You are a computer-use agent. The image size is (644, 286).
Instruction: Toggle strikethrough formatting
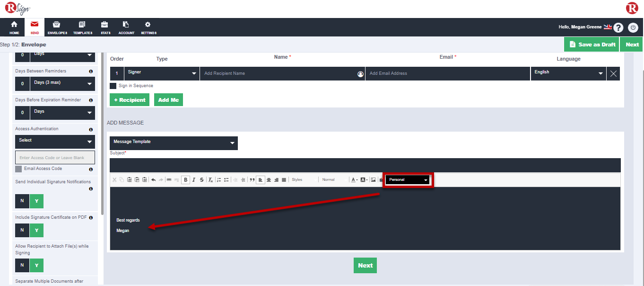click(202, 179)
